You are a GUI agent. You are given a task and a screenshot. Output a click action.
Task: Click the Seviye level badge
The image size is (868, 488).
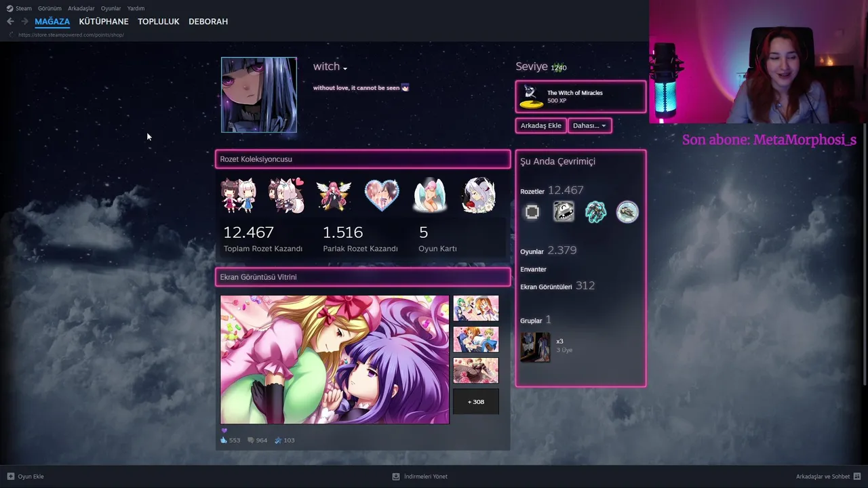click(558, 67)
